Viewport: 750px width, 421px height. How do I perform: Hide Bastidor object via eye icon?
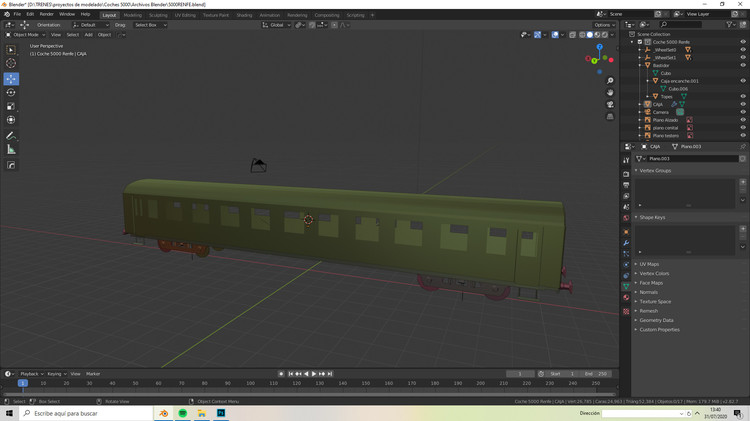pyautogui.click(x=743, y=65)
